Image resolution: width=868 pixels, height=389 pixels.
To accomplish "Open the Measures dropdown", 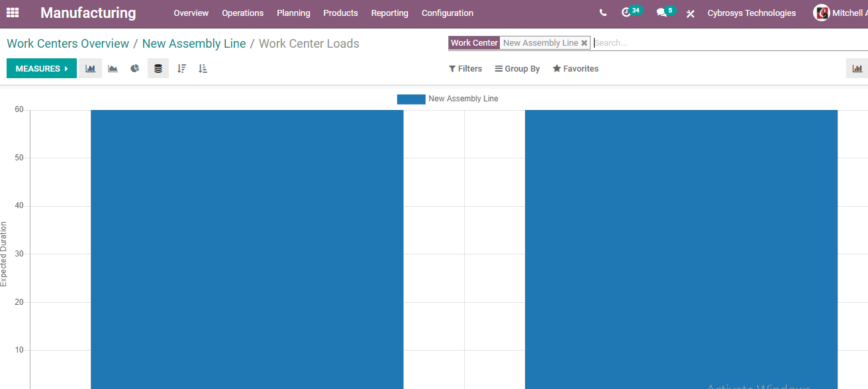I will (x=42, y=68).
